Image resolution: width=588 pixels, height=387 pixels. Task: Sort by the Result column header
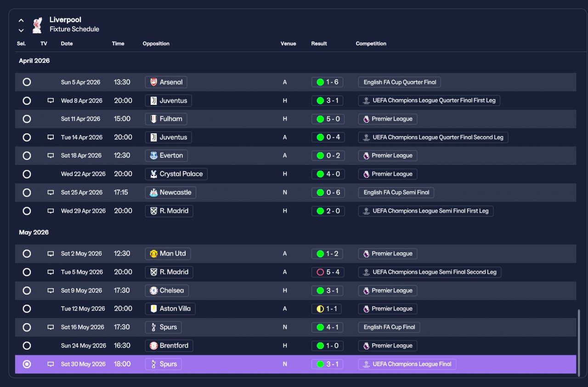[319, 44]
